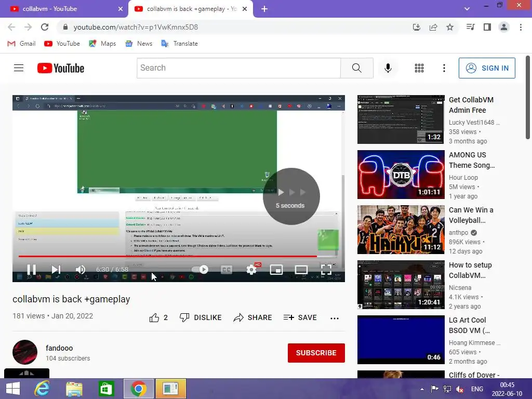Click the SIGN IN button
The image size is (532, 399).
(487, 68)
